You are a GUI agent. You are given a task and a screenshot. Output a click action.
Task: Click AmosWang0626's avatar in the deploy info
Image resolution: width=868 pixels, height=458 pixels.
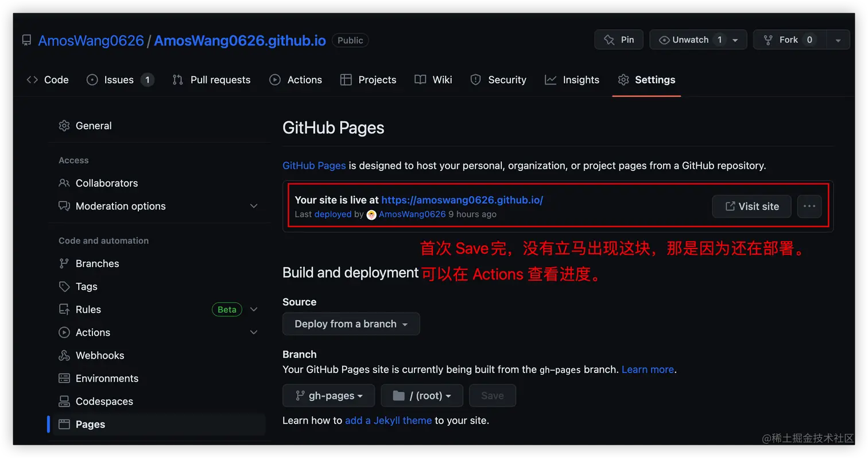tap(371, 215)
